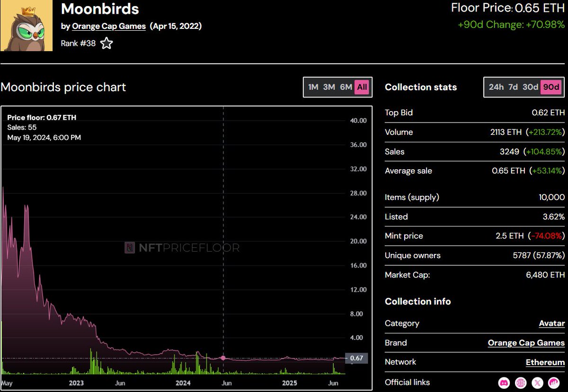Show 30d collection stats
The height and width of the screenshot is (392, 568).
point(530,87)
